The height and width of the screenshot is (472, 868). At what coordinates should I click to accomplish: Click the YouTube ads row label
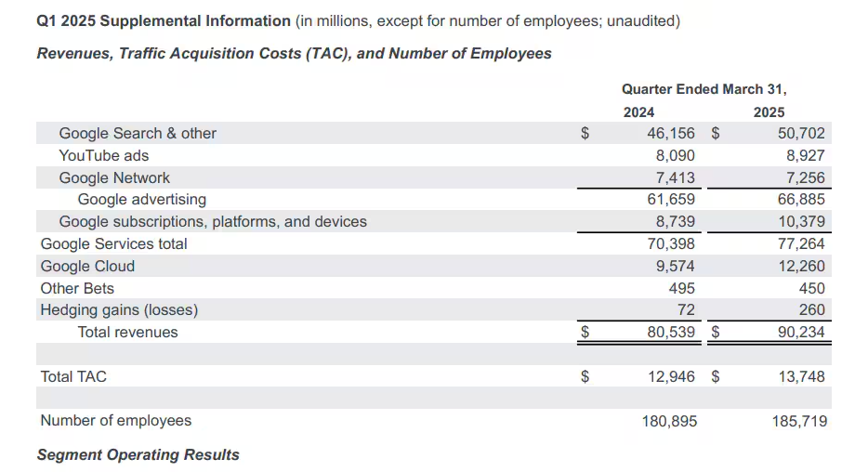(x=103, y=155)
